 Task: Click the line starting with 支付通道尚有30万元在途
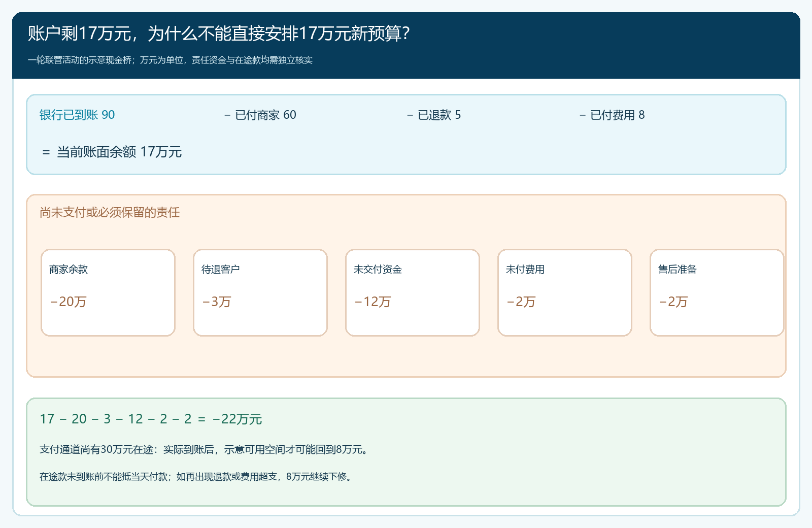coord(204,449)
